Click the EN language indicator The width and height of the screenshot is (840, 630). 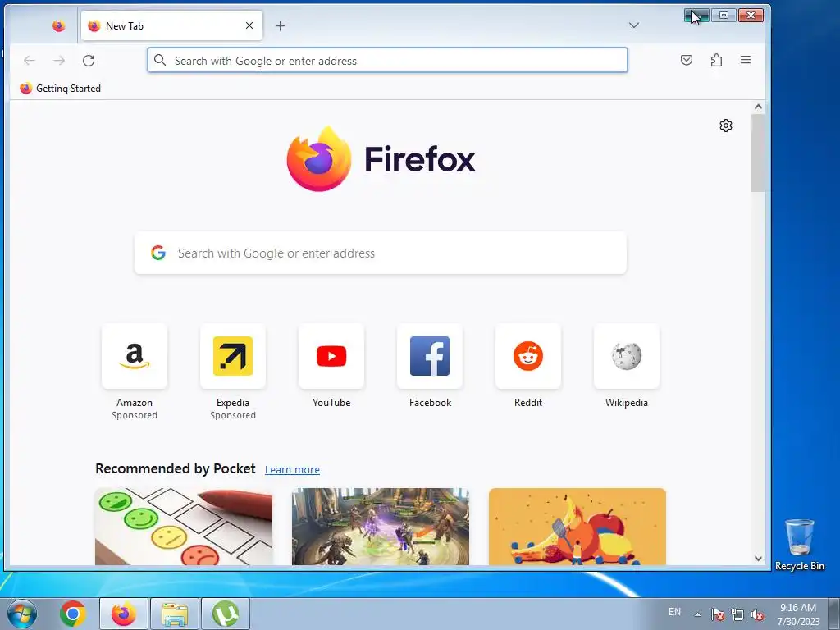click(674, 612)
